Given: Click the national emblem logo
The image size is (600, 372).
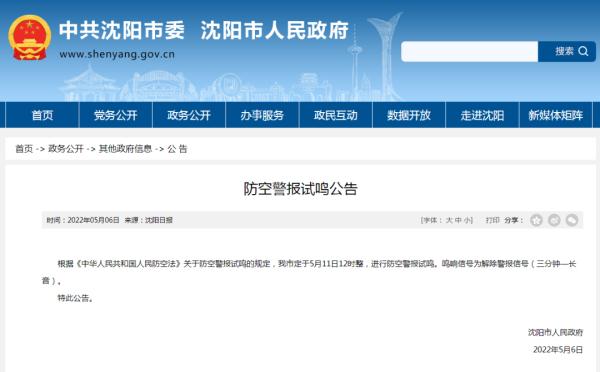Looking at the screenshot, I should pos(29,38).
